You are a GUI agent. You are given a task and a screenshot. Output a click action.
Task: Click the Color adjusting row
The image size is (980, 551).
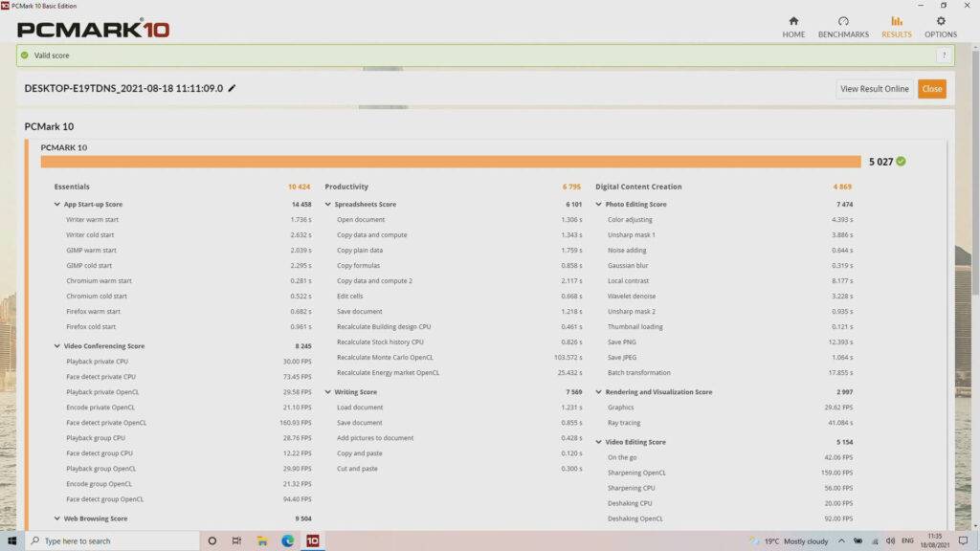(729, 220)
